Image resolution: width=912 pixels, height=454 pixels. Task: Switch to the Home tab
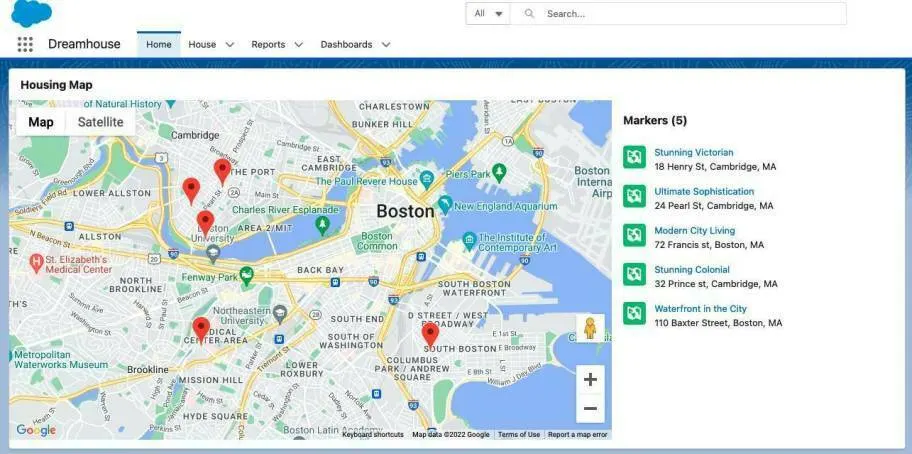tap(159, 44)
